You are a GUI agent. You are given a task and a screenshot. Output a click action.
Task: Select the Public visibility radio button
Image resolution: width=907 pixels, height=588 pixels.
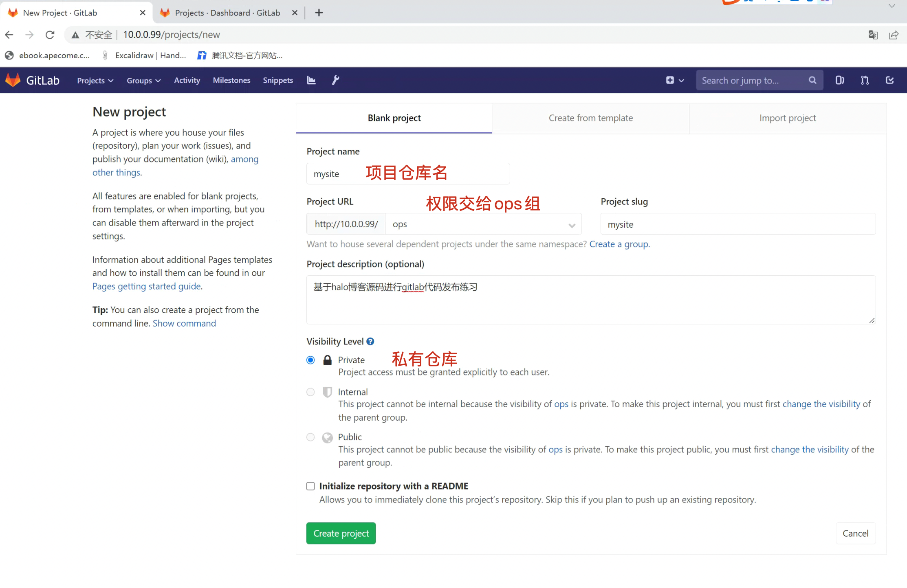tap(310, 437)
